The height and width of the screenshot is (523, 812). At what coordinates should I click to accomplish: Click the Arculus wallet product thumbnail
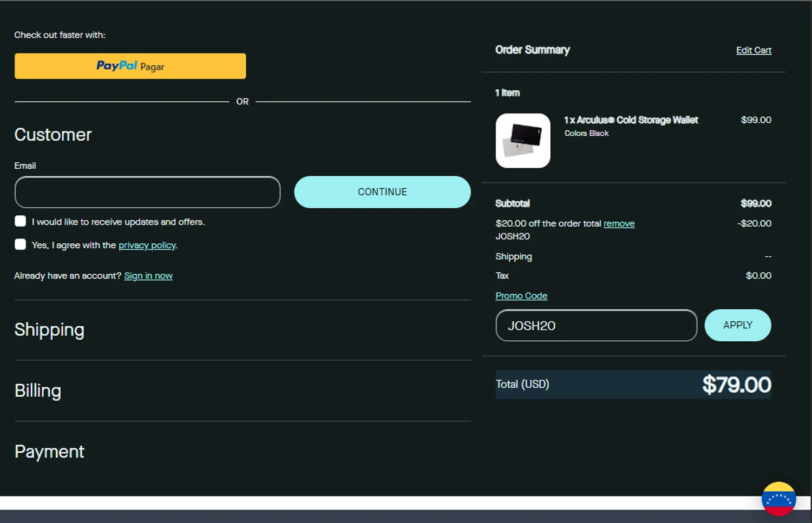pos(523,141)
